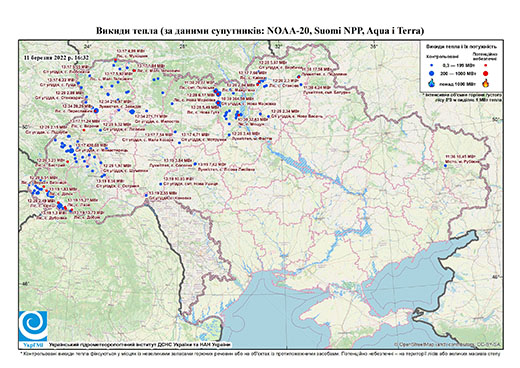Click the blue hotspot by Нова Ушиця label
This screenshot has height=368, width=520.
(160, 184)
